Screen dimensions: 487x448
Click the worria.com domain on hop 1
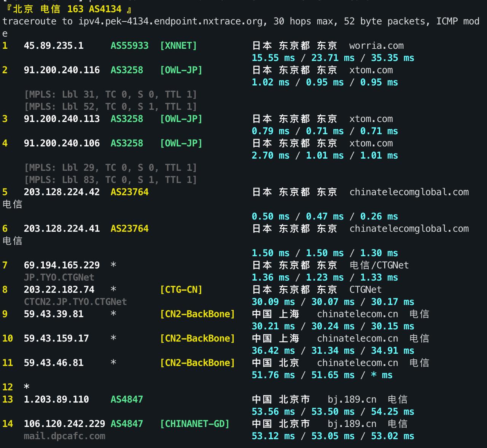pos(376,46)
